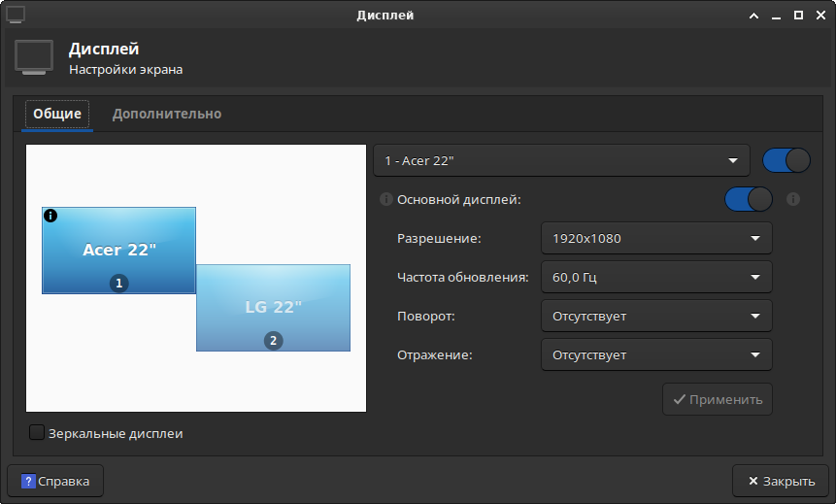Click the window menu icon in title bar
836x504 pixels.
point(16,15)
